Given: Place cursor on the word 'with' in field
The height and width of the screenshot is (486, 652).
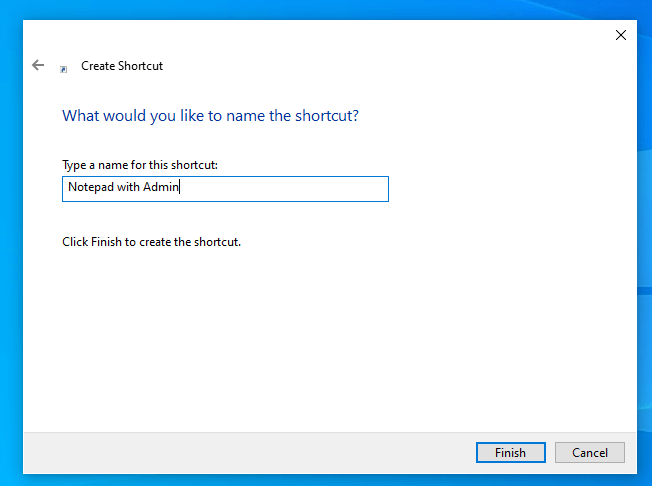Looking at the screenshot, I should (128, 188).
